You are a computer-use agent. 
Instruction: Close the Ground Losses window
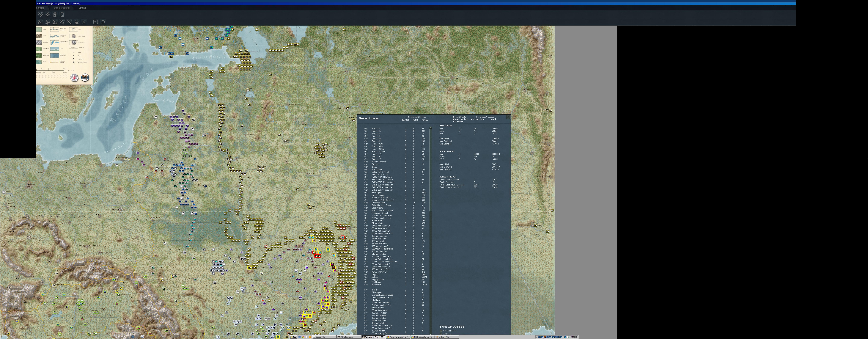point(508,117)
